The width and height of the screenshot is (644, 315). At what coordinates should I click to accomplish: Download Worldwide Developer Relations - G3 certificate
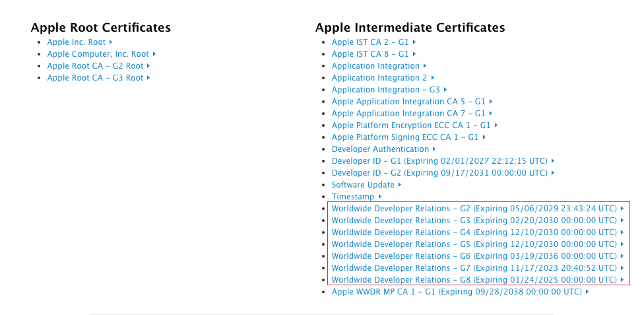tap(478, 221)
